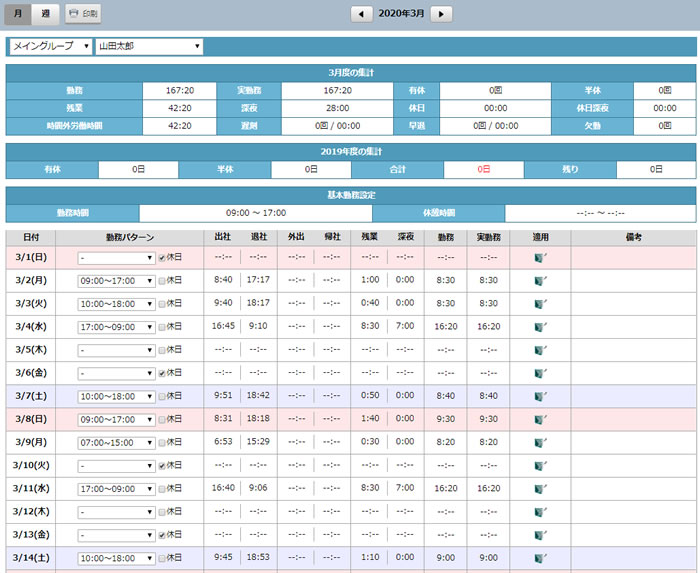This screenshot has height=573, width=700.
Task: Click 深夜 total value 28:00
Action: 338,108
